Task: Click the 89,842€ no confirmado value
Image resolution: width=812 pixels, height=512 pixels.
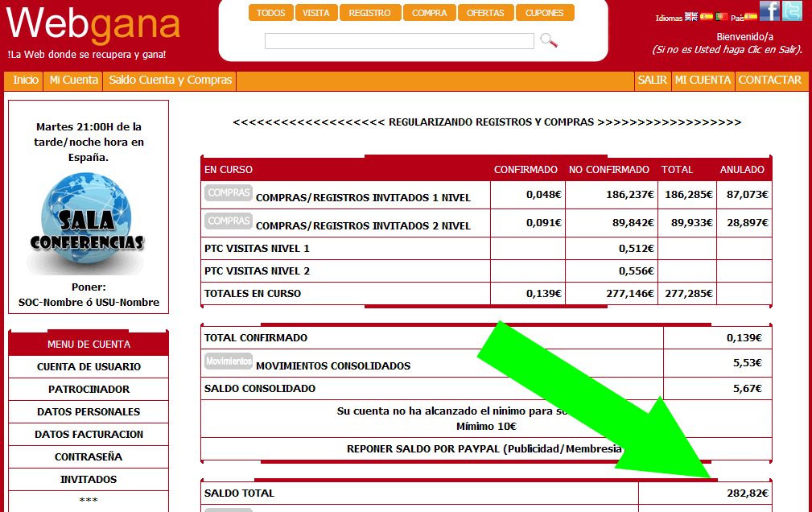Action: [633, 223]
